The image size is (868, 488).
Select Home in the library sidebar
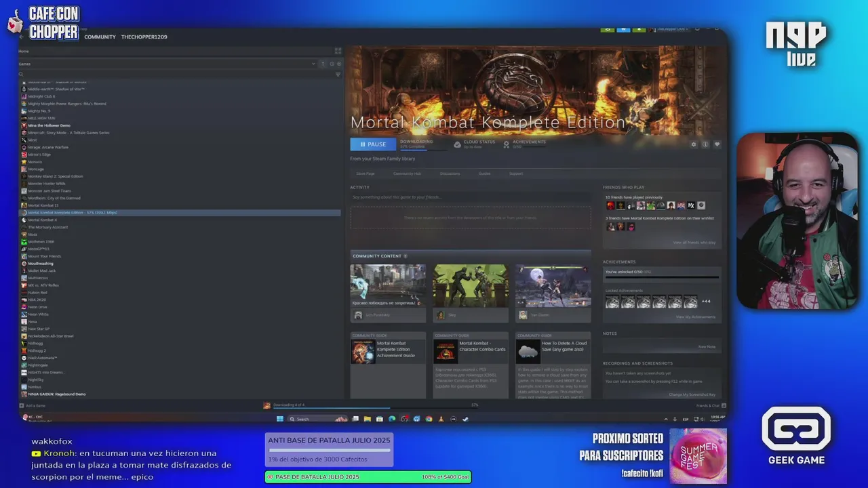pyautogui.click(x=24, y=52)
